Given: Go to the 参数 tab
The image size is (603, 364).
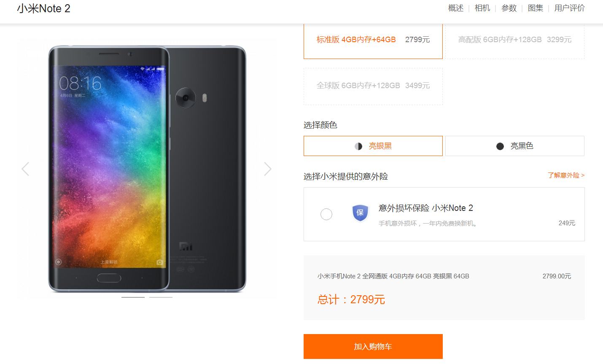Looking at the screenshot, I should click(509, 8).
